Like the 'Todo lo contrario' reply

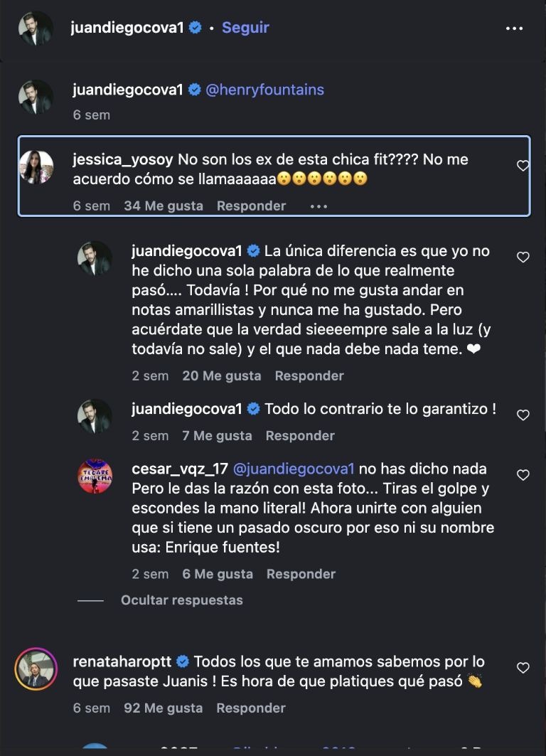[x=523, y=415]
